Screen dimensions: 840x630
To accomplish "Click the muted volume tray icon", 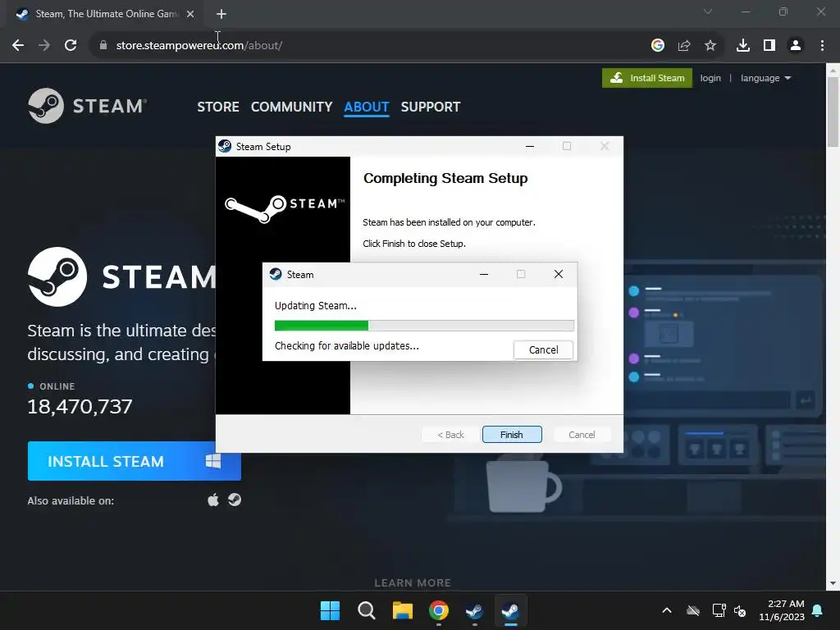I will [740, 610].
